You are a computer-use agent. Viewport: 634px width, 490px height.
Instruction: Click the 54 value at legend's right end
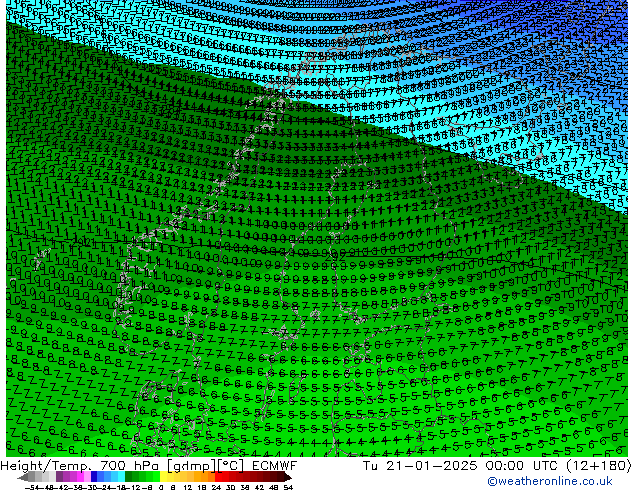[287, 488]
